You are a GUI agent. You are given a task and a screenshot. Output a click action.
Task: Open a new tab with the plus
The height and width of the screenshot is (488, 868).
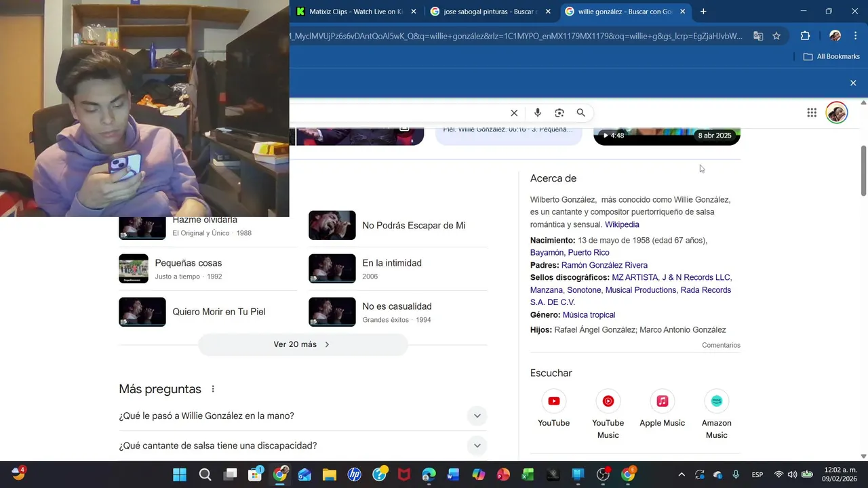pyautogui.click(x=703, y=12)
